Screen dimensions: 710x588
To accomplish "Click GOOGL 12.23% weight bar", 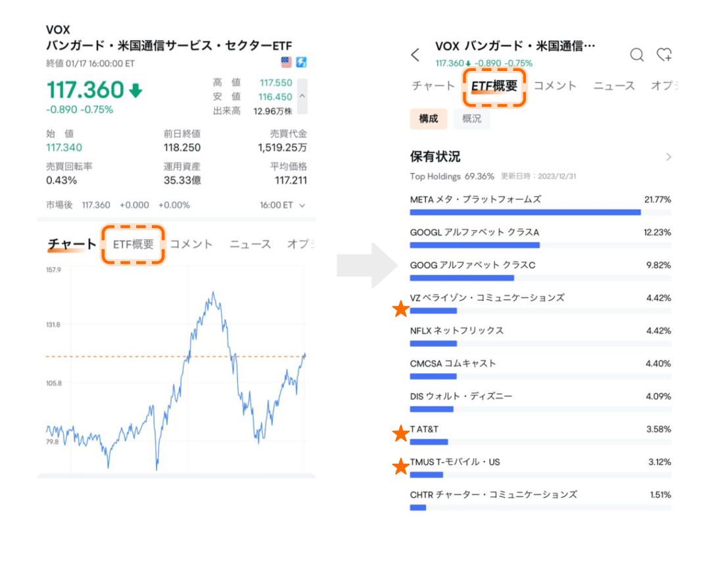I will click(475, 245).
